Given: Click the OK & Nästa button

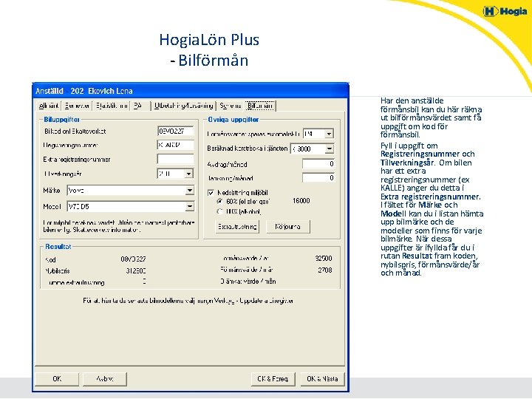Looking at the screenshot, I should tap(322, 379).
